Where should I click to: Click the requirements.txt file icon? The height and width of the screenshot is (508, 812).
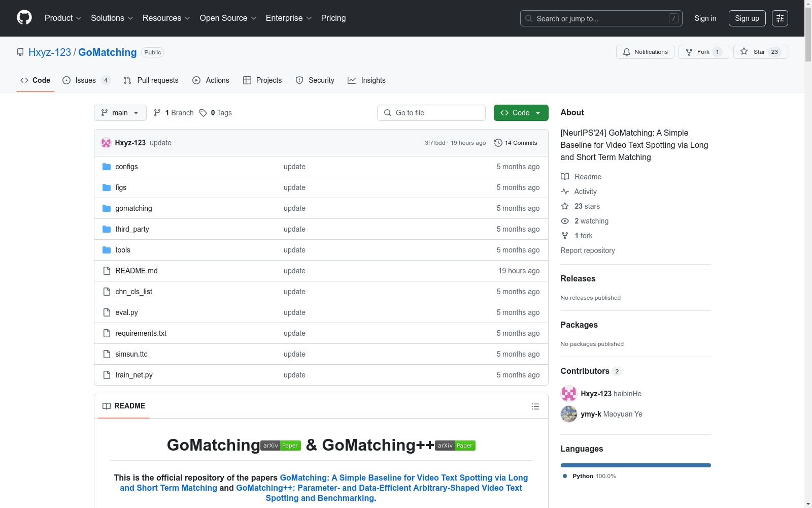[x=107, y=333]
